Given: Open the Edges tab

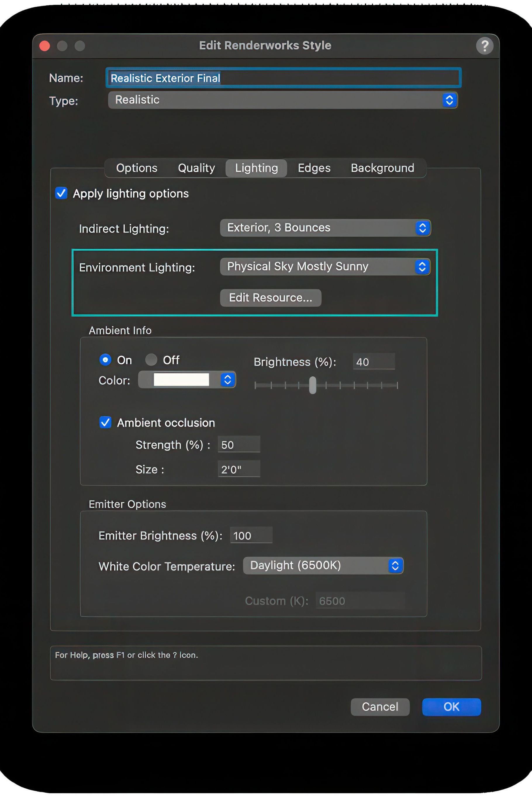Looking at the screenshot, I should tap(314, 168).
